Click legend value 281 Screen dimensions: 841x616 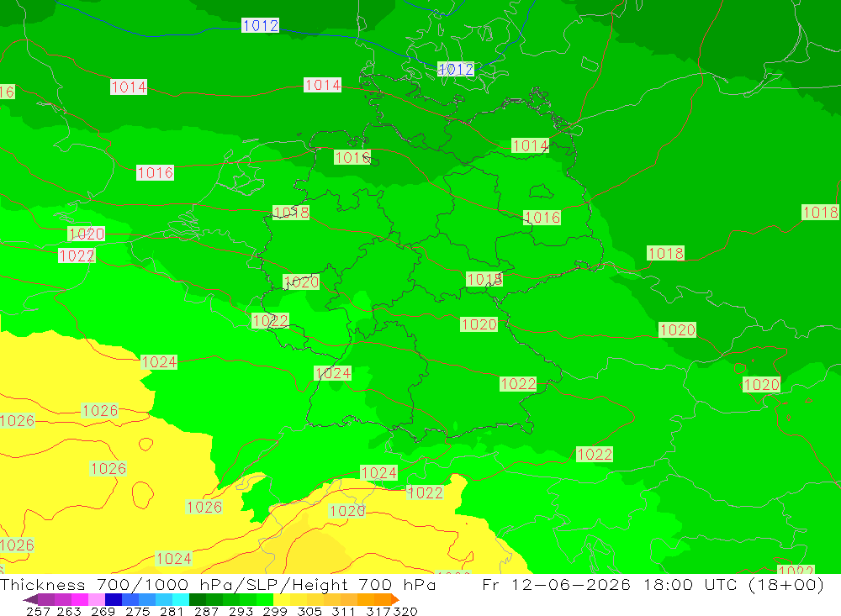pyautogui.click(x=172, y=611)
